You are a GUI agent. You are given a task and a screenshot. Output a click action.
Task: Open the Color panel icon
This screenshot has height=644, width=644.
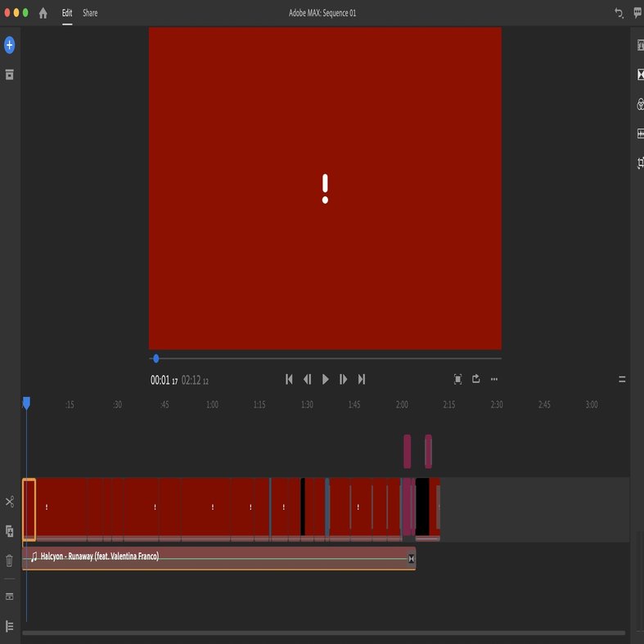click(640, 104)
